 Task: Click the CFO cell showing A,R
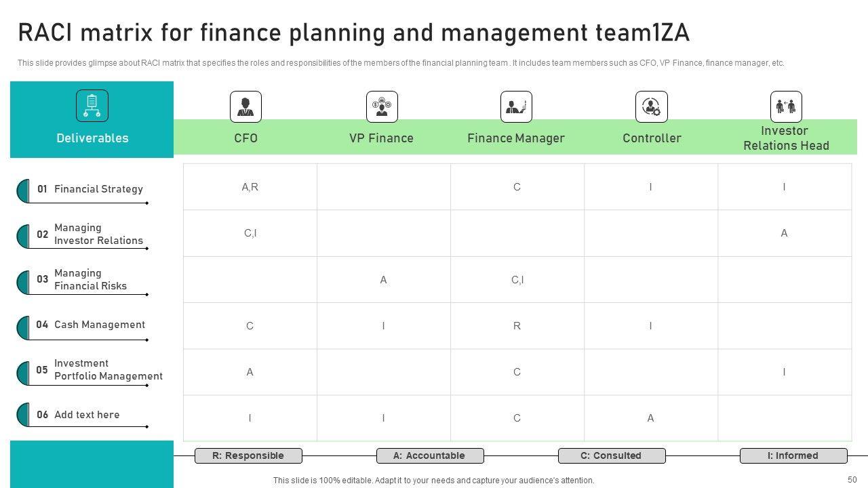[x=250, y=187]
